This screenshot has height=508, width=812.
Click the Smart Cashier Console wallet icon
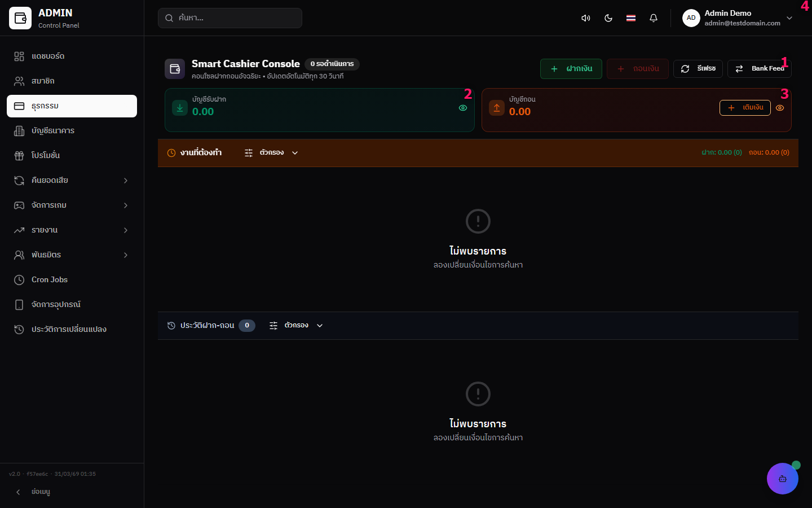pos(175,69)
